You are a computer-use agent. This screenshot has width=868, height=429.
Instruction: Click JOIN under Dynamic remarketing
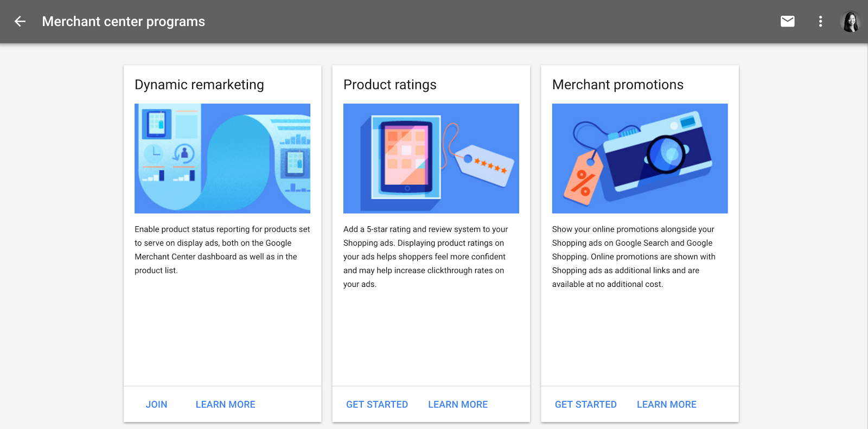coord(156,404)
